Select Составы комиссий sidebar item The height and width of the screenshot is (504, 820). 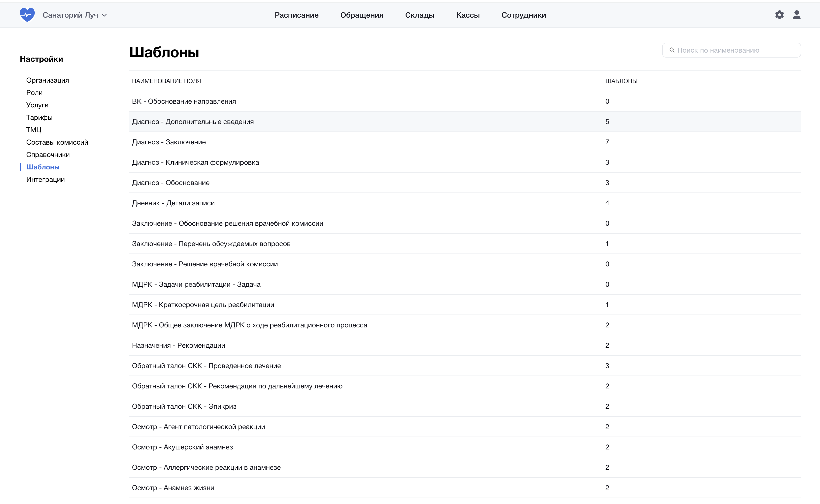click(57, 142)
